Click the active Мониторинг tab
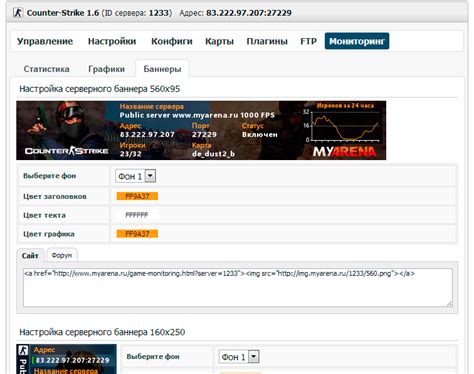 (x=357, y=41)
